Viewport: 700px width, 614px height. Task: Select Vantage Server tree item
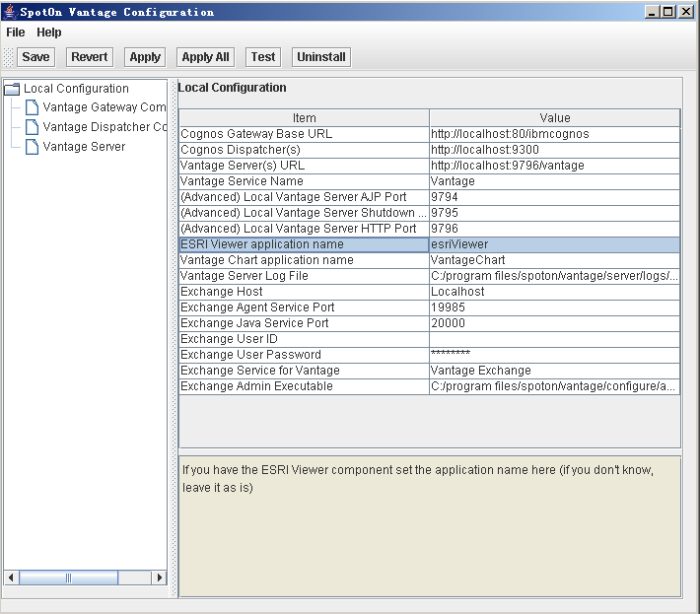tap(84, 147)
